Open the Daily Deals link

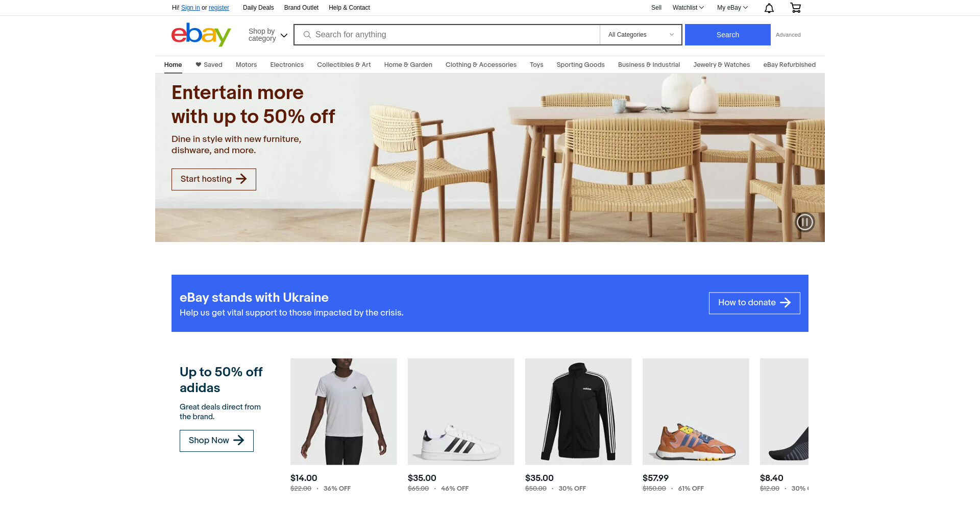(x=258, y=8)
